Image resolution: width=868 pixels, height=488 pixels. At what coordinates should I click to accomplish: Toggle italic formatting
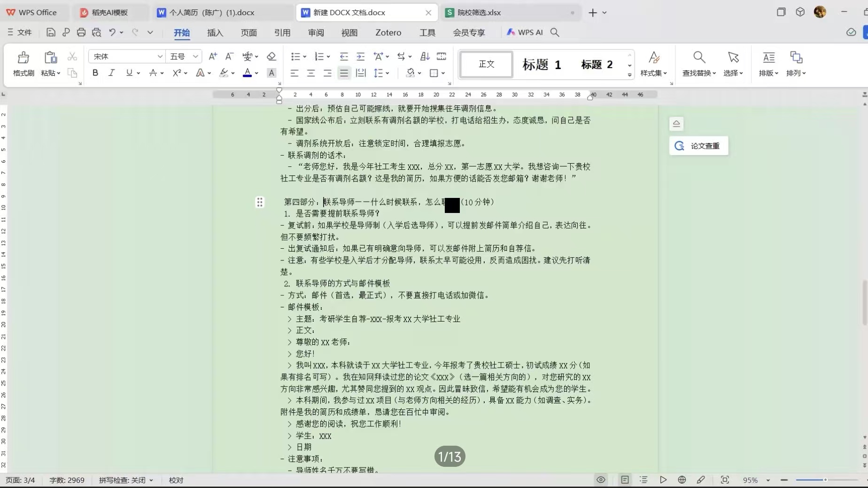[112, 73]
